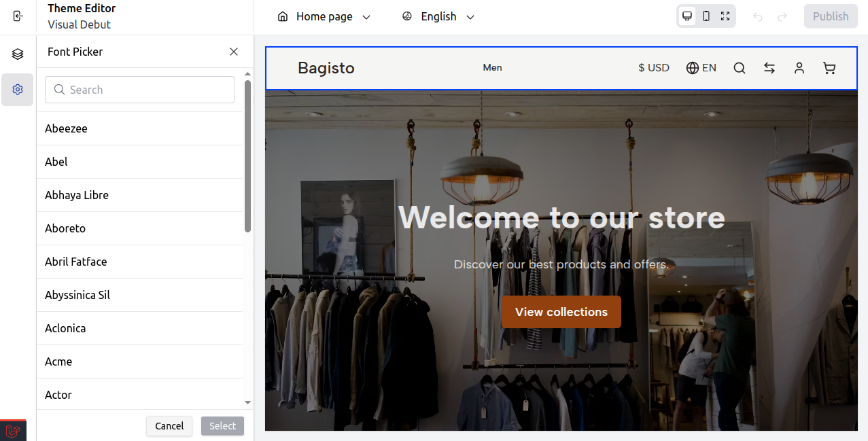Click the Bagisto store logo
This screenshot has width=868, height=441.
tap(326, 68)
